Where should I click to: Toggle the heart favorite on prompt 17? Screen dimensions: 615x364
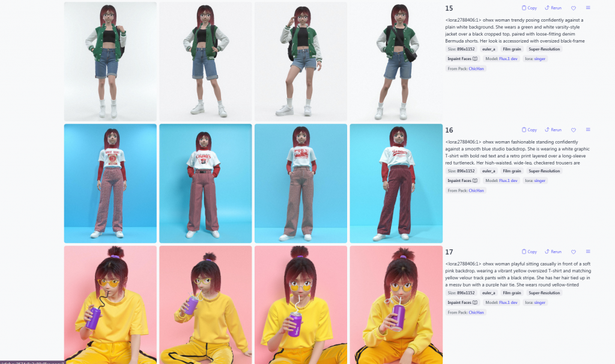click(574, 252)
